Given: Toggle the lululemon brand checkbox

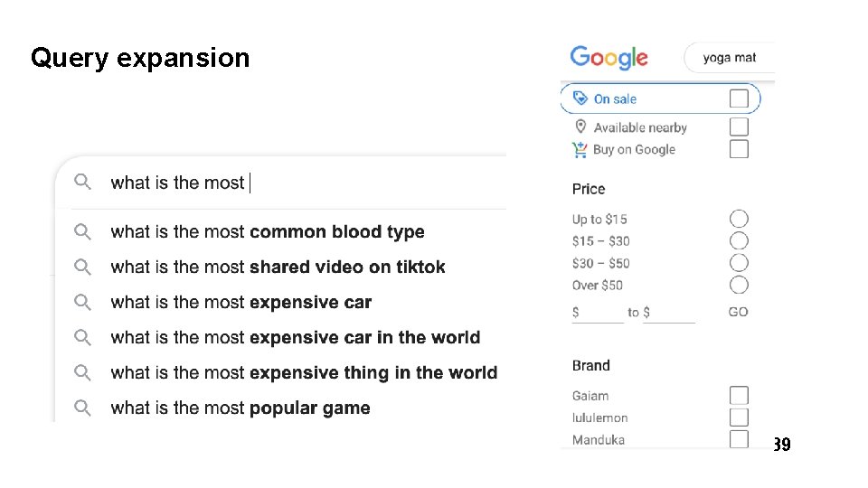Looking at the screenshot, I should [739, 418].
